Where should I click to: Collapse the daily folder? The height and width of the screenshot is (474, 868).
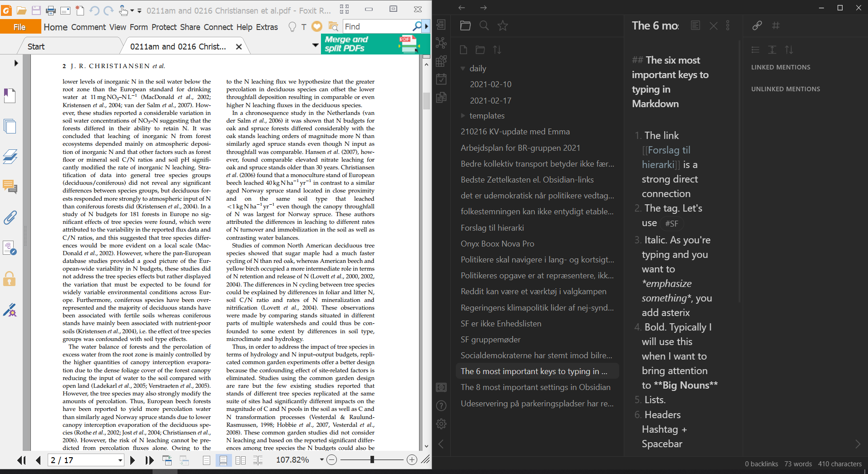463,68
